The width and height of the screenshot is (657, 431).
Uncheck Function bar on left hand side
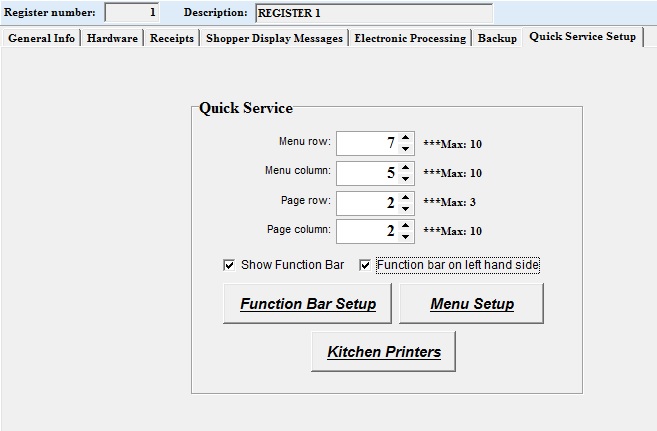365,265
